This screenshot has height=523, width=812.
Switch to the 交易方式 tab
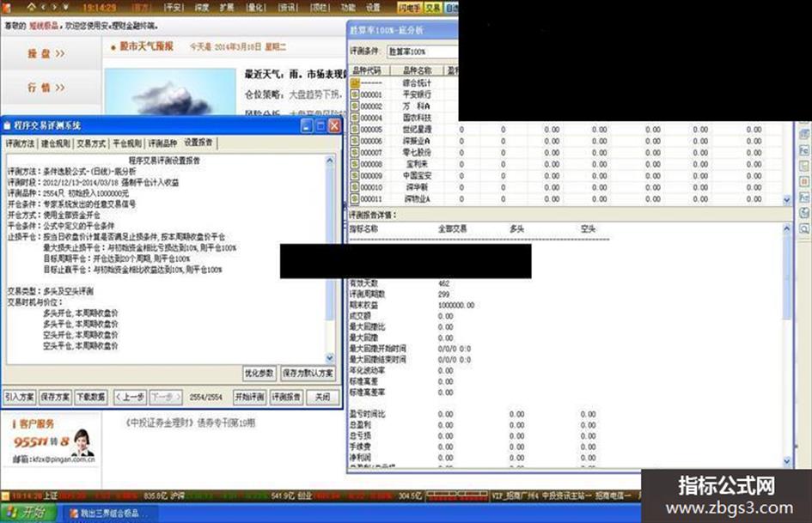tap(91, 143)
